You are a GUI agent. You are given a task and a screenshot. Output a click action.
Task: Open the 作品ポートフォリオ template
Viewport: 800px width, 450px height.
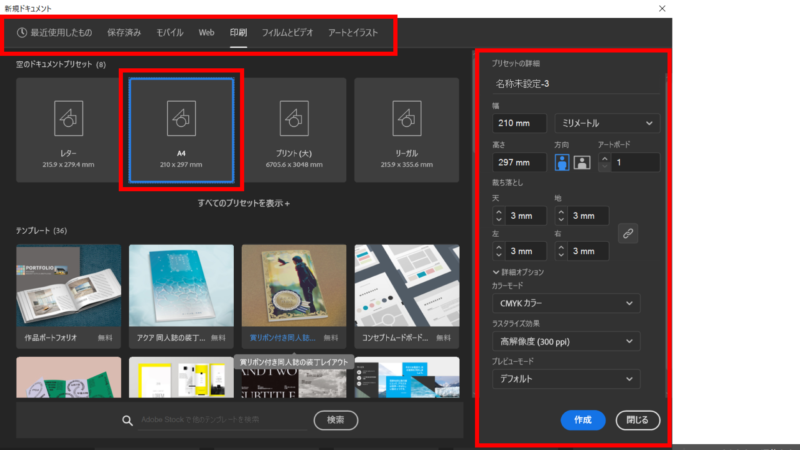pyautogui.click(x=68, y=296)
